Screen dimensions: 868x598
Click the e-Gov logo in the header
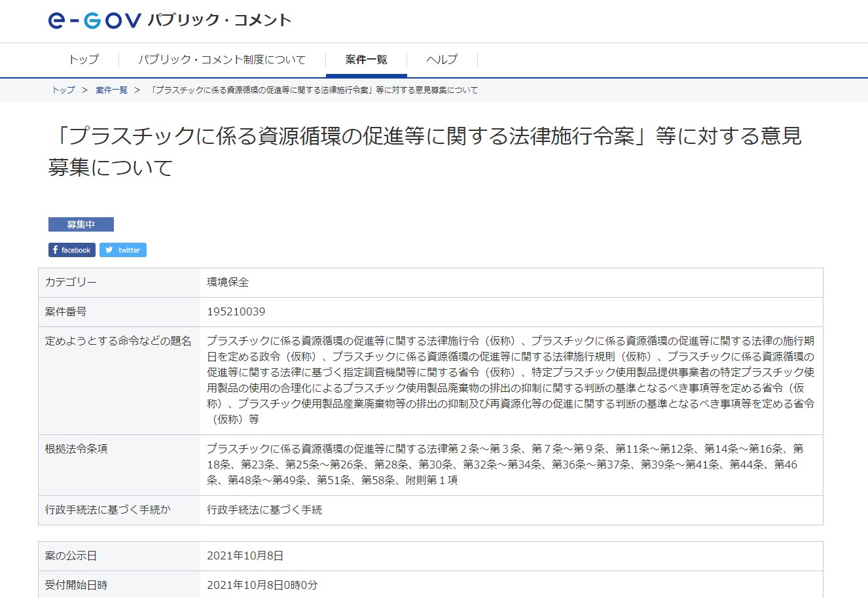tap(94, 21)
